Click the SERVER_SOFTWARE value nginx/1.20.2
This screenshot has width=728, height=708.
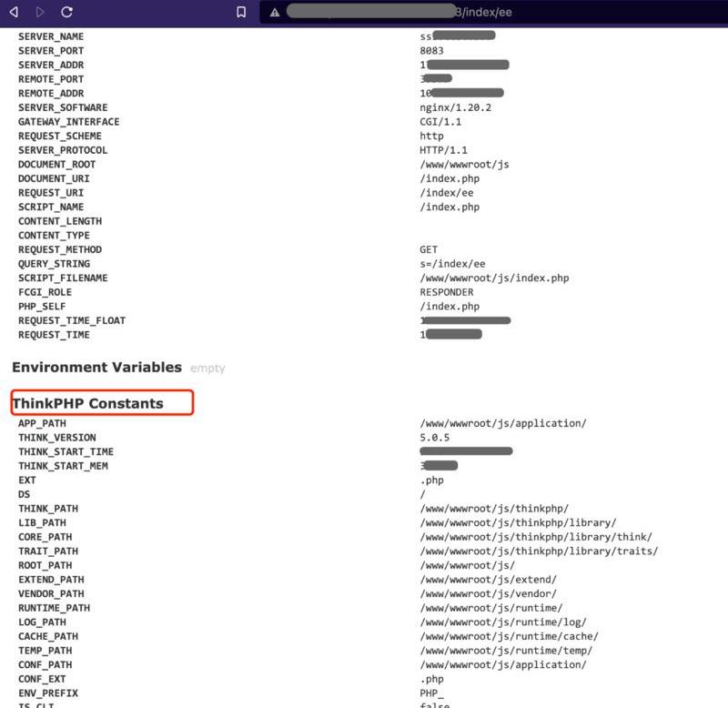click(455, 107)
